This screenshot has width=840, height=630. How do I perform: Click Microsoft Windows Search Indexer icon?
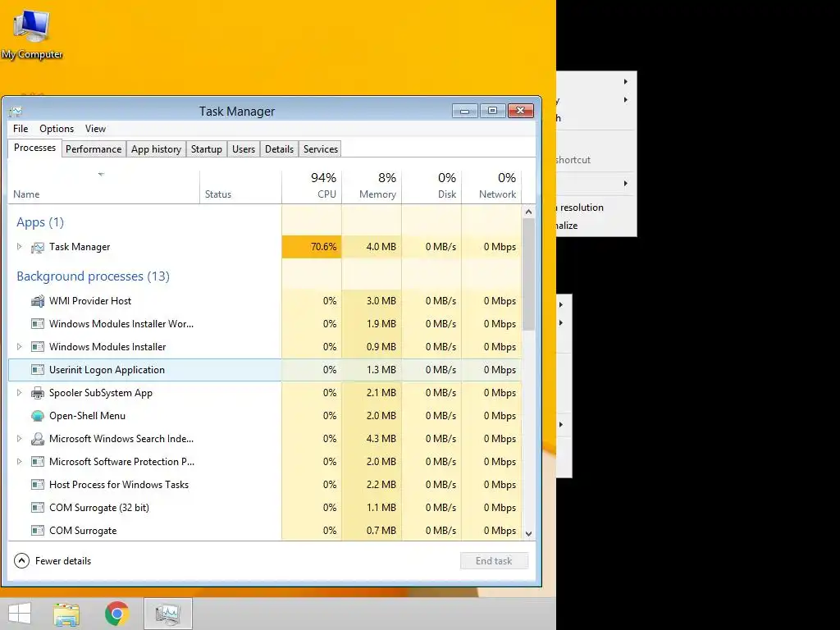(x=38, y=440)
